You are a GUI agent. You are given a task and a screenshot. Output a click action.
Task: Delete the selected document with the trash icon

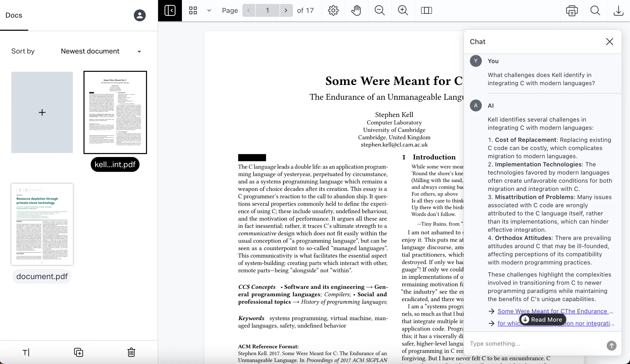(131, 352)
